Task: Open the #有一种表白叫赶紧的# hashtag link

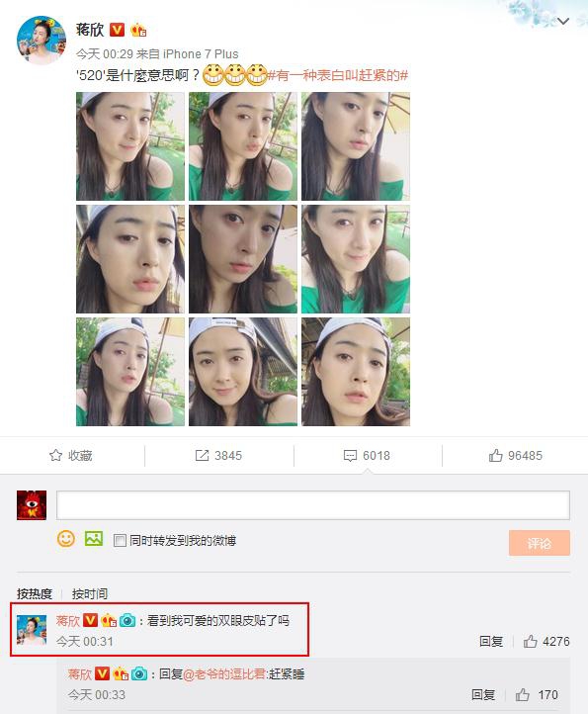Action: [337, 75]
